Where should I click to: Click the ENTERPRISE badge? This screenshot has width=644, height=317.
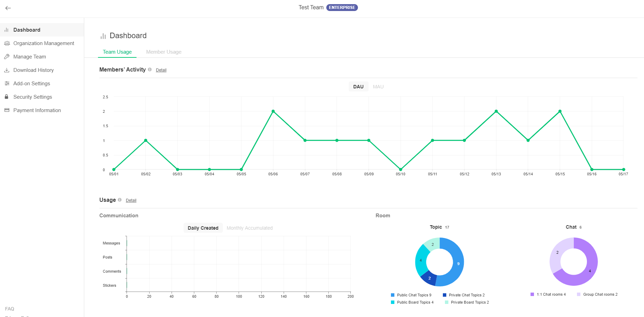[x=342, y=8]
